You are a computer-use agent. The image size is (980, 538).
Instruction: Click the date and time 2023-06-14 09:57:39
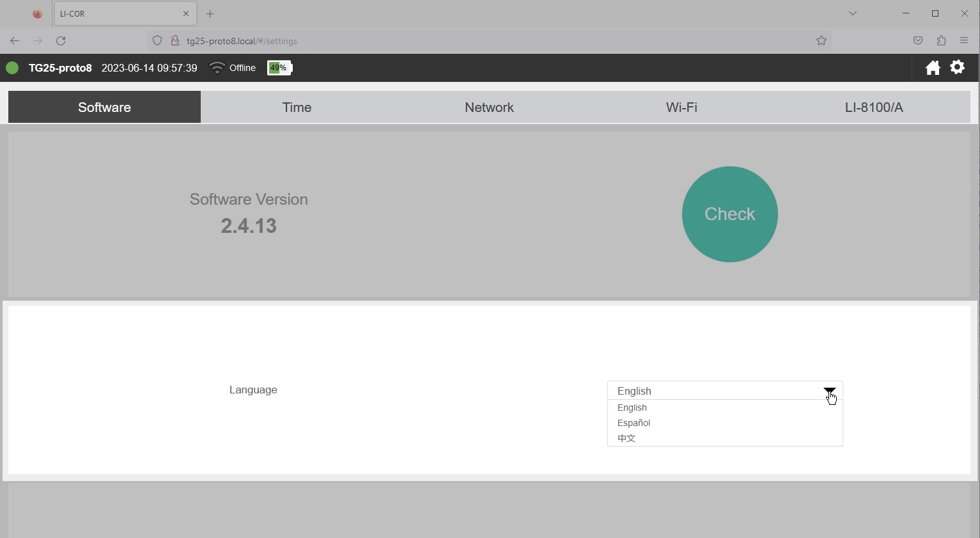[150, 68]
